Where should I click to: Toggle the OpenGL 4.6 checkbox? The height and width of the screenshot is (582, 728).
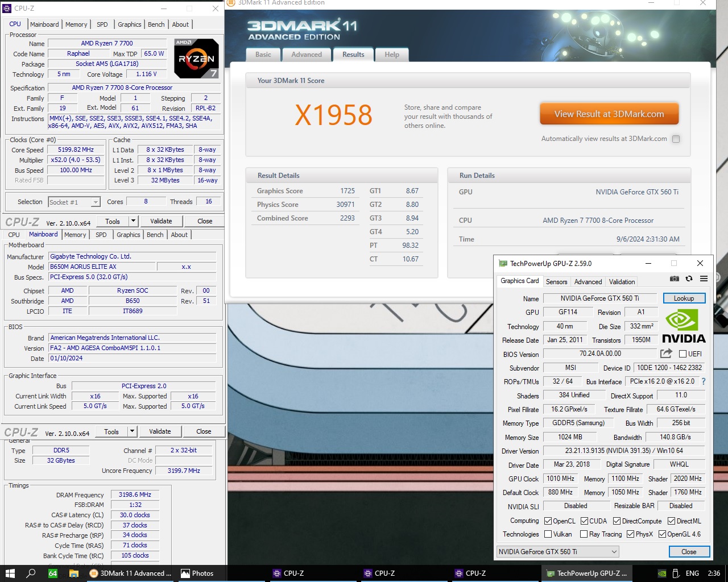pos(662,534)
